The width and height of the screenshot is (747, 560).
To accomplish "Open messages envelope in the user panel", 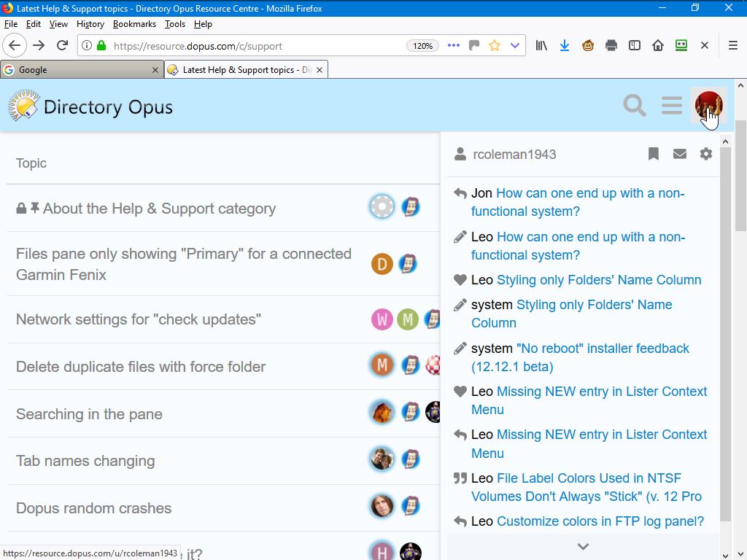I will (680, 154).
